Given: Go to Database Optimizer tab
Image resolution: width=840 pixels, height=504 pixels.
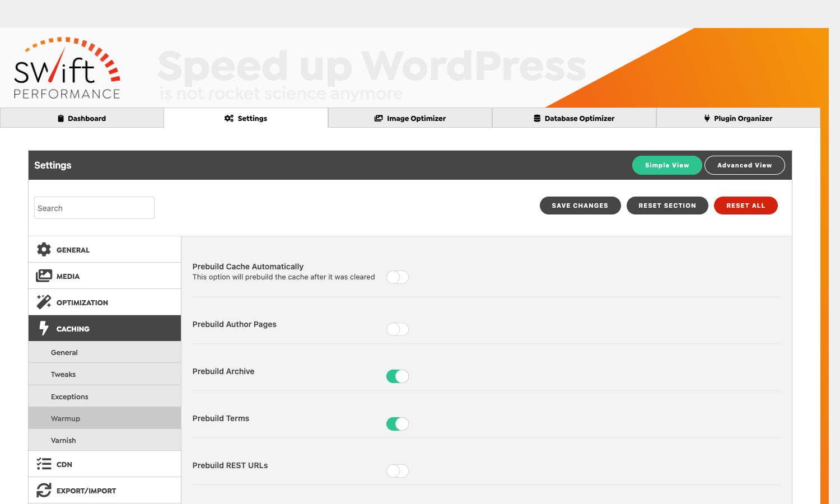Looking at the screenshot, I should 574,118.
